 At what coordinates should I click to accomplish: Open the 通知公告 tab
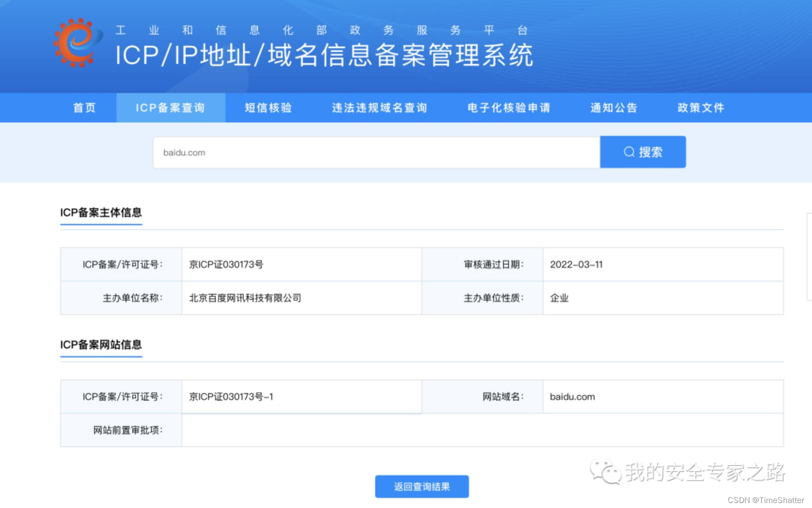614,108
